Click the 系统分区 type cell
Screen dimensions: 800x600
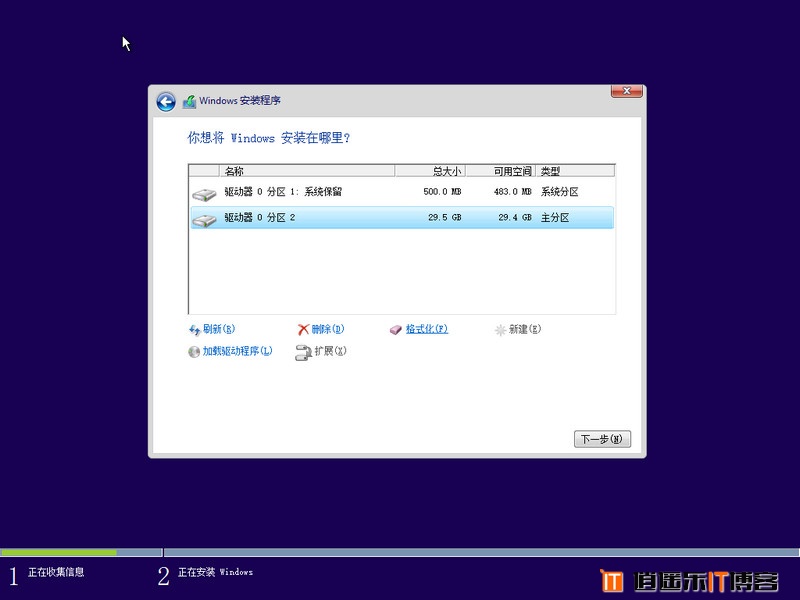coord(560,192)
